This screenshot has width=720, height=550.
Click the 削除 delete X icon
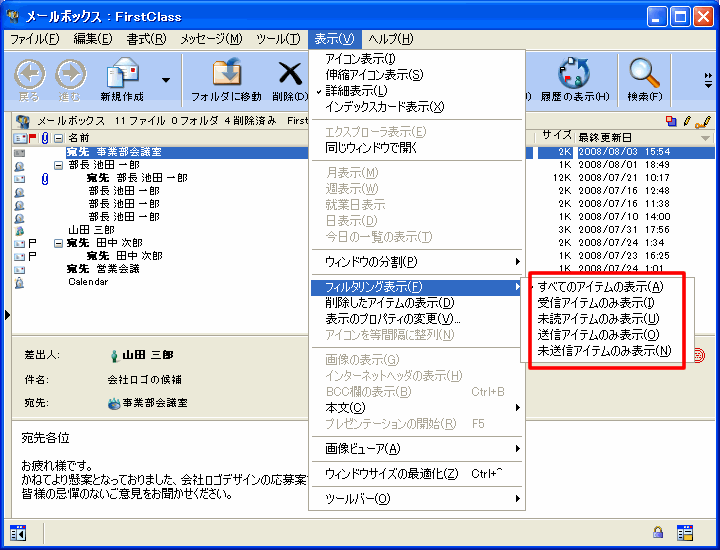(x=290, y=74)
